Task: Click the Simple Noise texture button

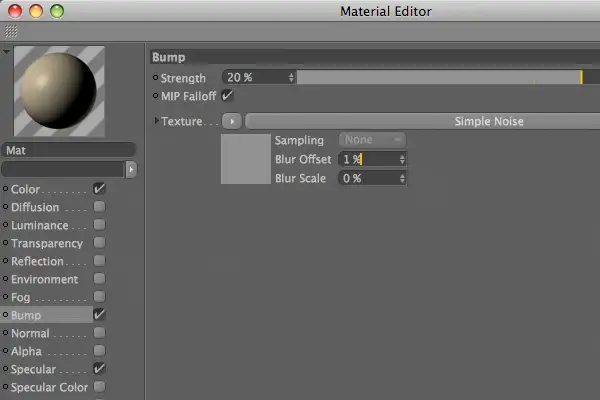Action: pos(422,121)
